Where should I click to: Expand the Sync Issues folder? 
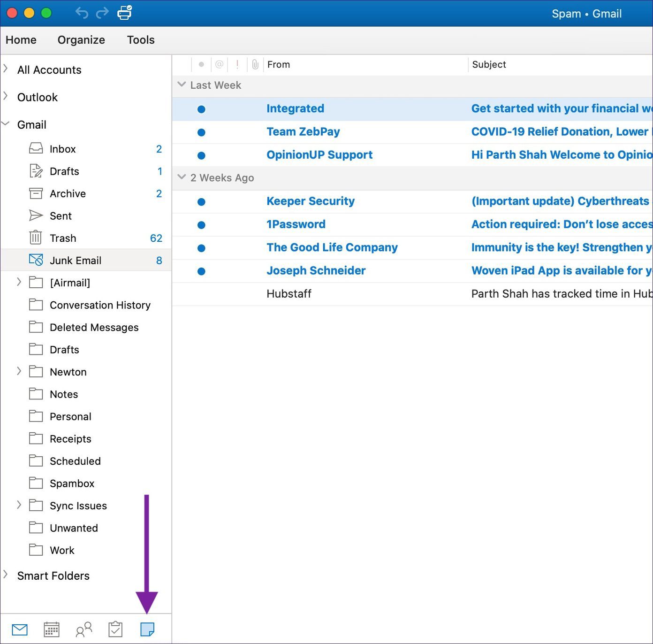coord(19,505)
